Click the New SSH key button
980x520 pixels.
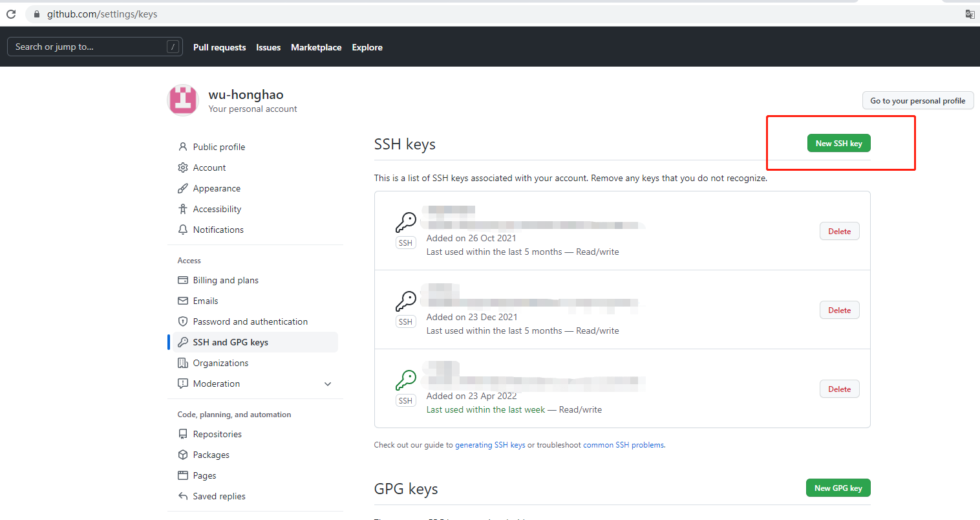838,144
